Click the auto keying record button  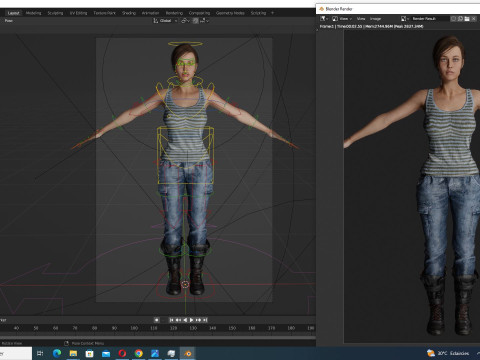(156, 320)
